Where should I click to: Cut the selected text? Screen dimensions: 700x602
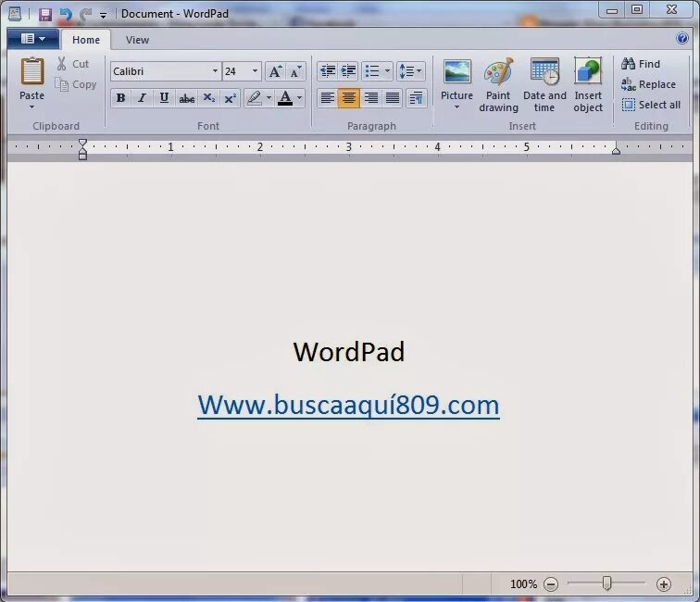[74, 64]
